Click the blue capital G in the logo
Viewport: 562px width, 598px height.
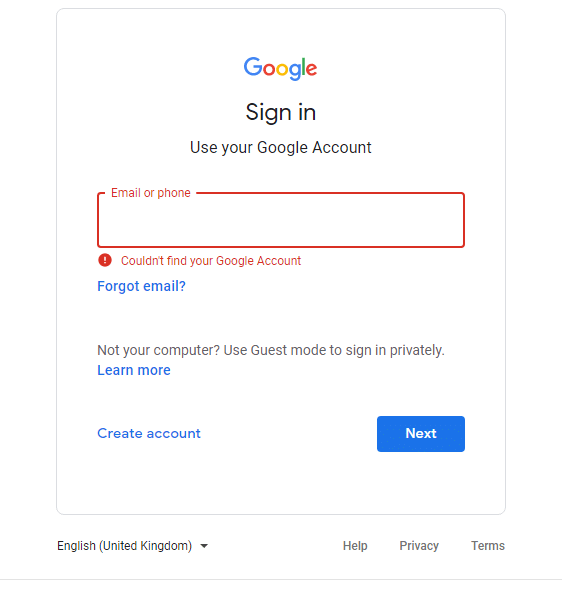tap(253, 66)
